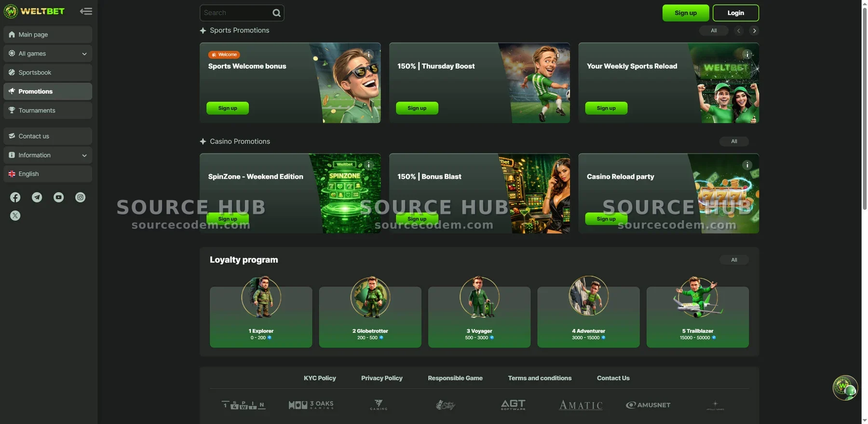Open the Sportsbook menu item
This screenshot has height=424, width=868.
coord(48,72)
